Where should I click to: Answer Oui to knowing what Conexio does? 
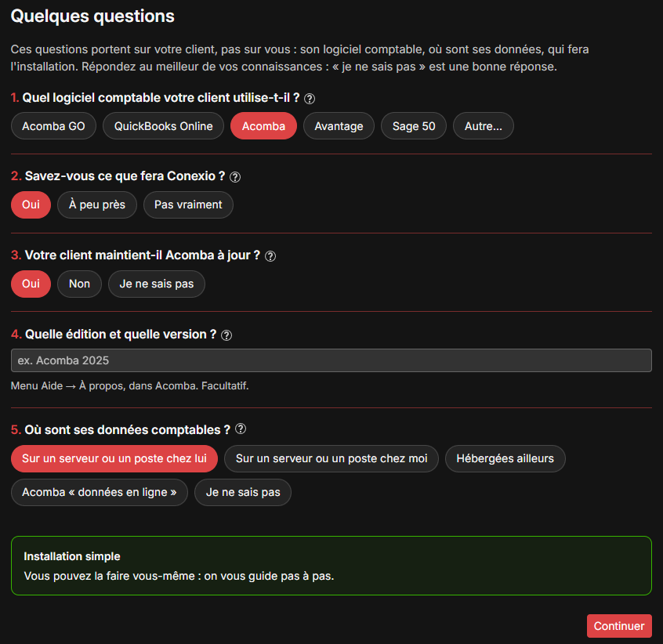tap(31, 205)
